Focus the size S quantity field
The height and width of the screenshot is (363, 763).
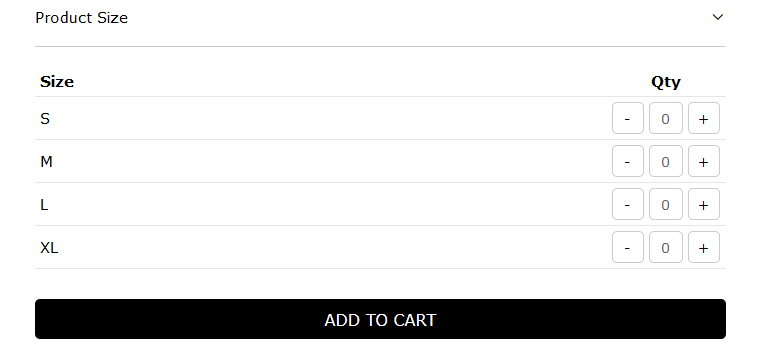click(666, 118)
